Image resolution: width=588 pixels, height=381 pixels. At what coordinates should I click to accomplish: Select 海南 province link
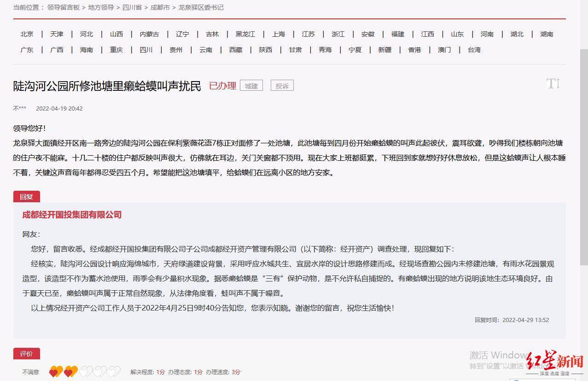pos(87,50)
